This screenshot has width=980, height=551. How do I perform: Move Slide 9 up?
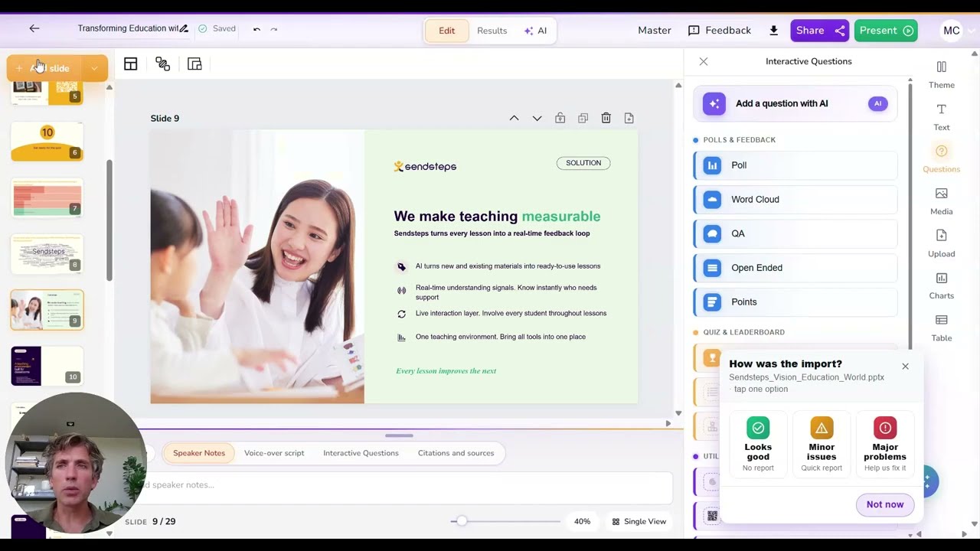[x=514, y=118]
